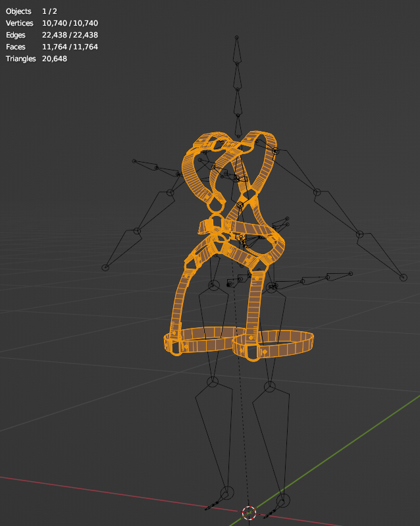Select the right leg knee joint circle
420x526 pixels.
coord(270,387)
